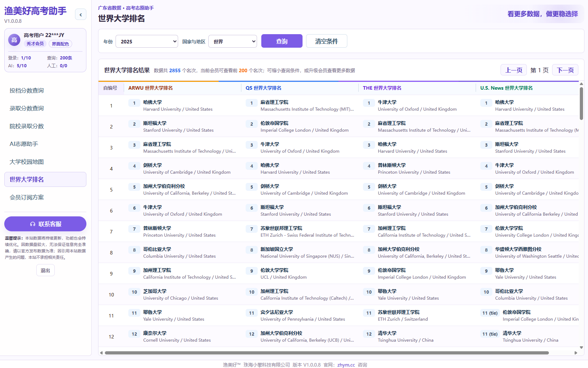
Task: Click the horizontal scroll-right arrow
Action: tap(576, 353)
